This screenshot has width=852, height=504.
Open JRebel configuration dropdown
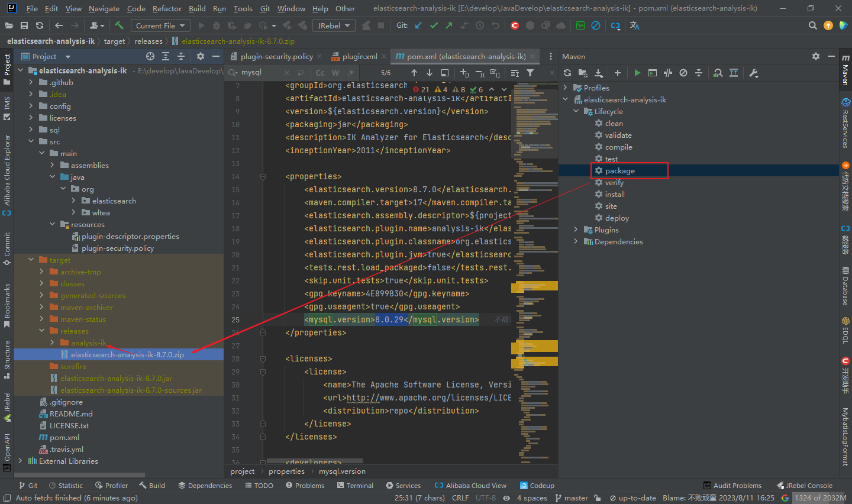(333, 25)
